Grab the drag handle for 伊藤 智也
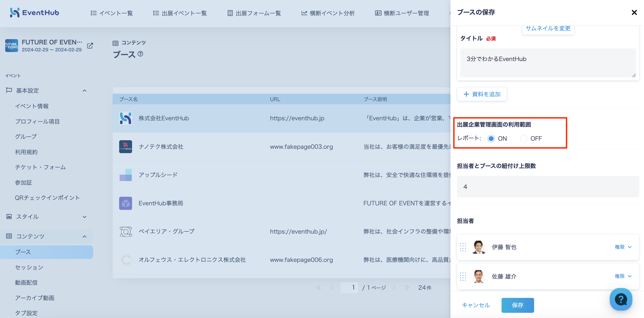 pos(463,247)
